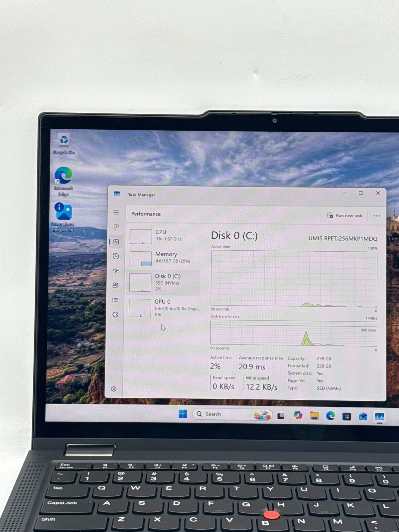Open the Task Manager hamburger navigation menu
Screen dimensions: 399x532
coord(116,212)
